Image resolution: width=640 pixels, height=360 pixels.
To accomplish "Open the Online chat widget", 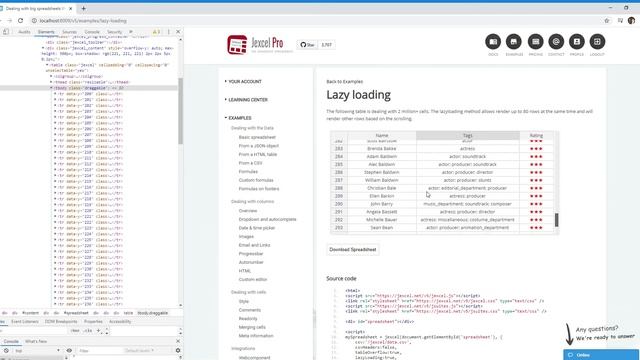I will (601, 355).
